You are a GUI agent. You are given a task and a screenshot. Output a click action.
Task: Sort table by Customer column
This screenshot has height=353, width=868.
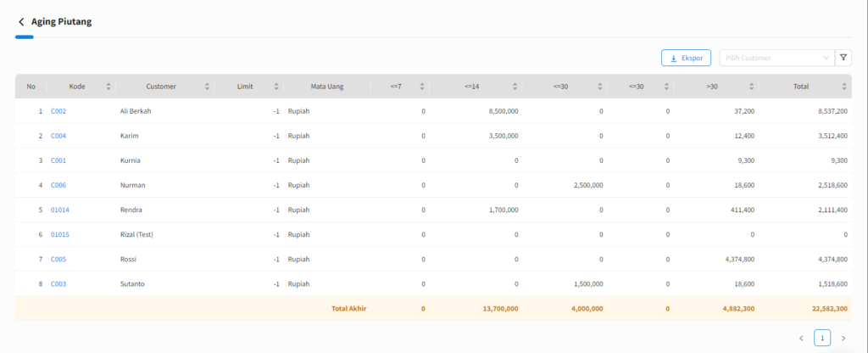pos(208,87)
